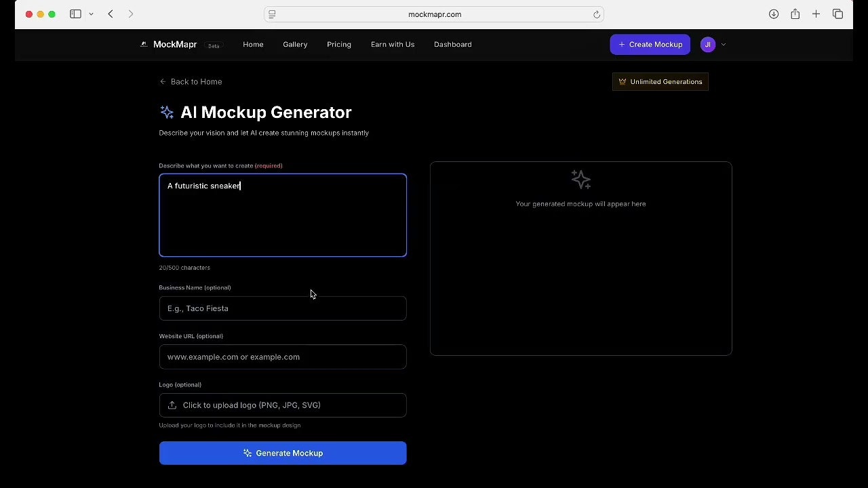Open the JI profile account dropdown
This screenshot has width=868, height=488.
(x=708, y=44)
